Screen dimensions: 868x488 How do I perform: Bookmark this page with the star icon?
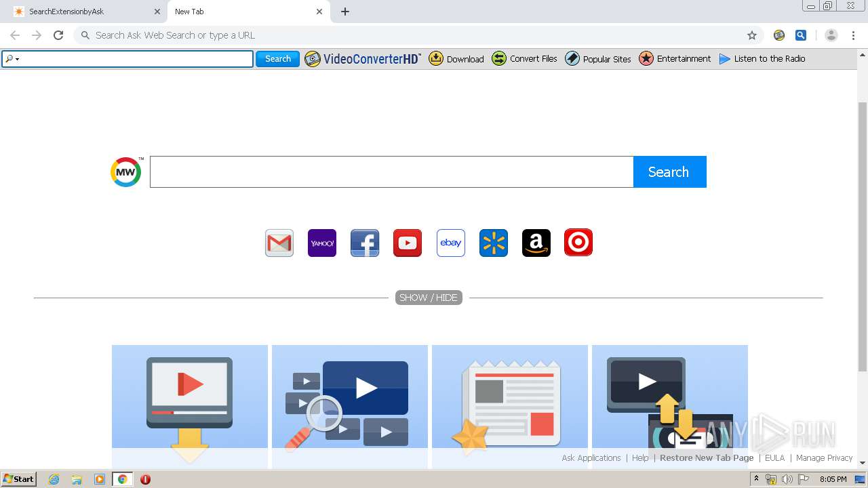click(x=752, y=35)
